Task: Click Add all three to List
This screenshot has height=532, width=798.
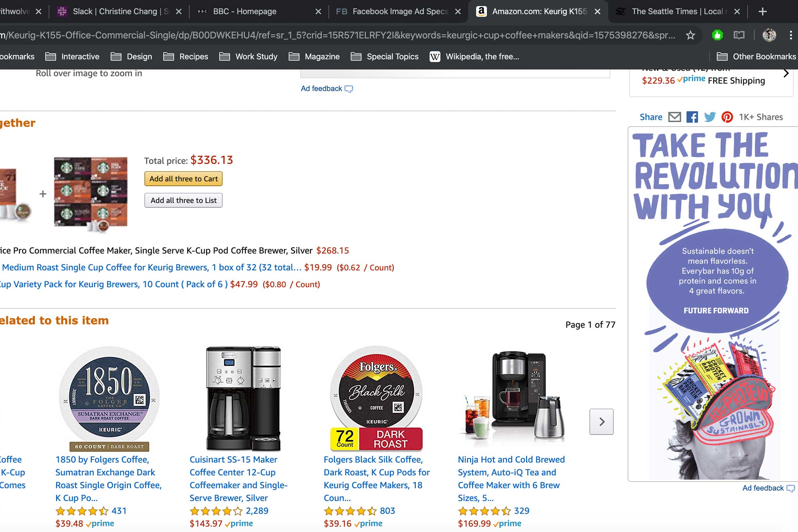Action: point(183,200)
